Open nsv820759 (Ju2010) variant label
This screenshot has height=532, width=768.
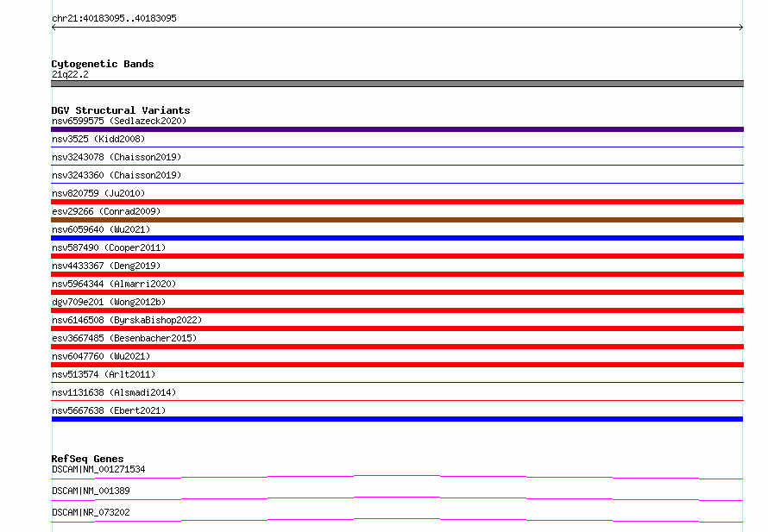tap(98, 193)
